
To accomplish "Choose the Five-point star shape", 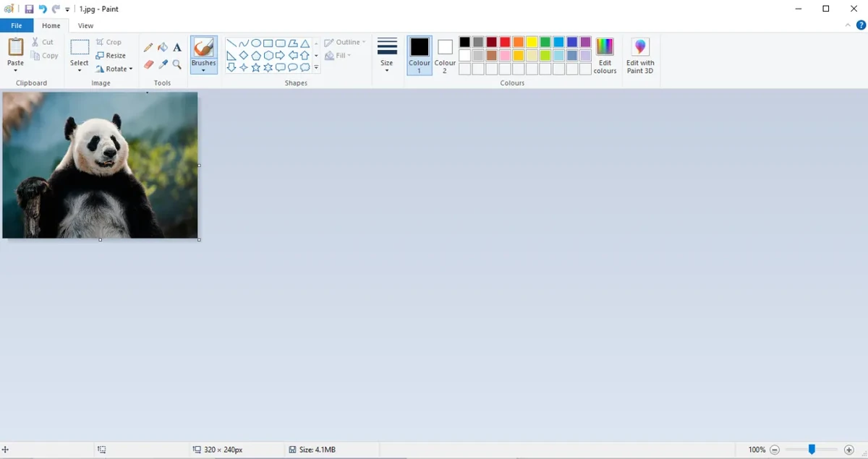I will pos(256,68).
